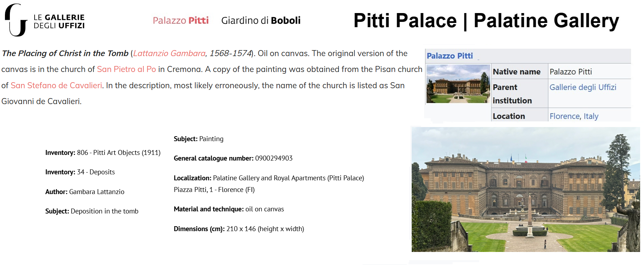Viewport: 644px width, 265px height.
Task: Open the Florence location link
Action: point(564,116)
